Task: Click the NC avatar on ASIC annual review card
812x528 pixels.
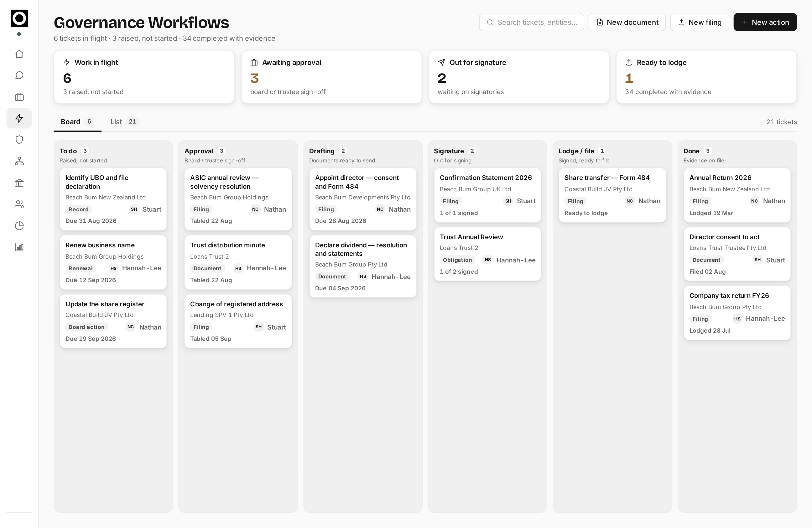Action: coord(255,209)
